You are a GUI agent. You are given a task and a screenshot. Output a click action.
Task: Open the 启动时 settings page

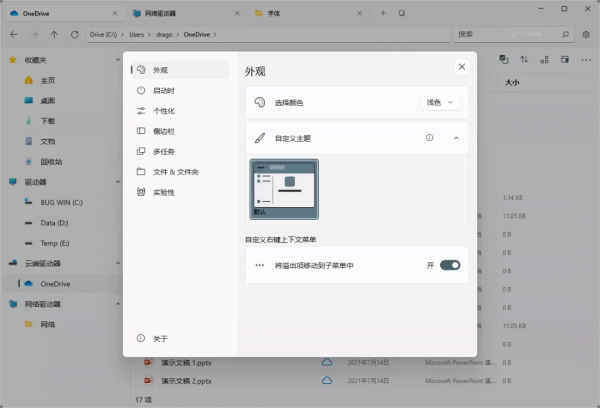(180, 90)
